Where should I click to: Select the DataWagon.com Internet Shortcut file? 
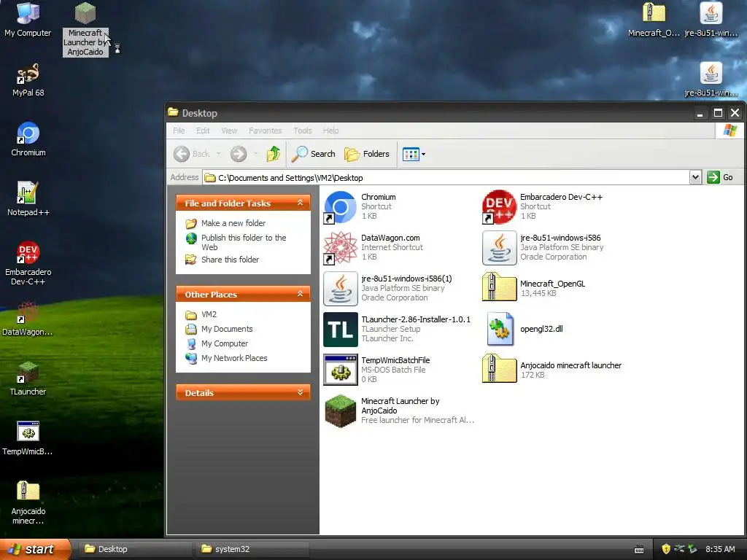(x=373, y=248)
